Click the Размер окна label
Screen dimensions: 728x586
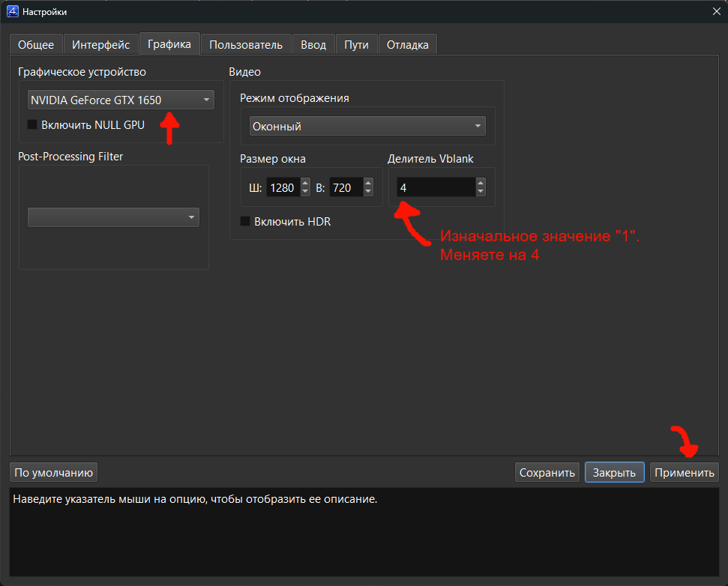273,159
